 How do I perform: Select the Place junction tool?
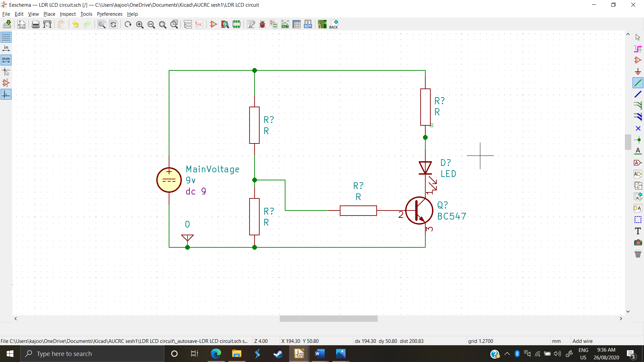[x=638, y=140]
